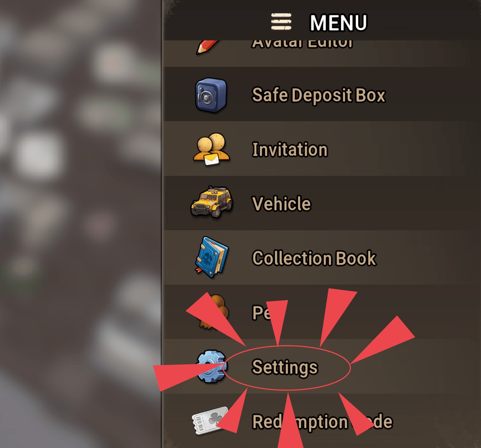Click empty space in the Vehicle row
Viewport: 481px width, 448px height.
point(397,203)
